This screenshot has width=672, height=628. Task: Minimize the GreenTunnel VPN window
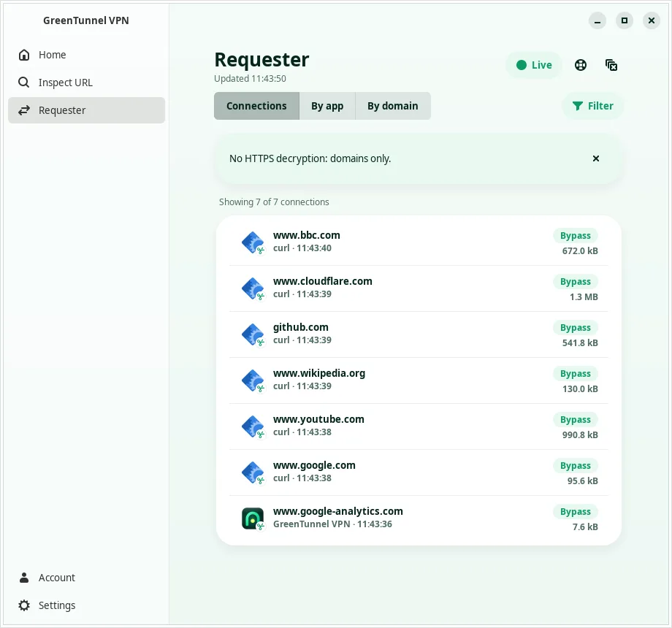coord(597,20)
